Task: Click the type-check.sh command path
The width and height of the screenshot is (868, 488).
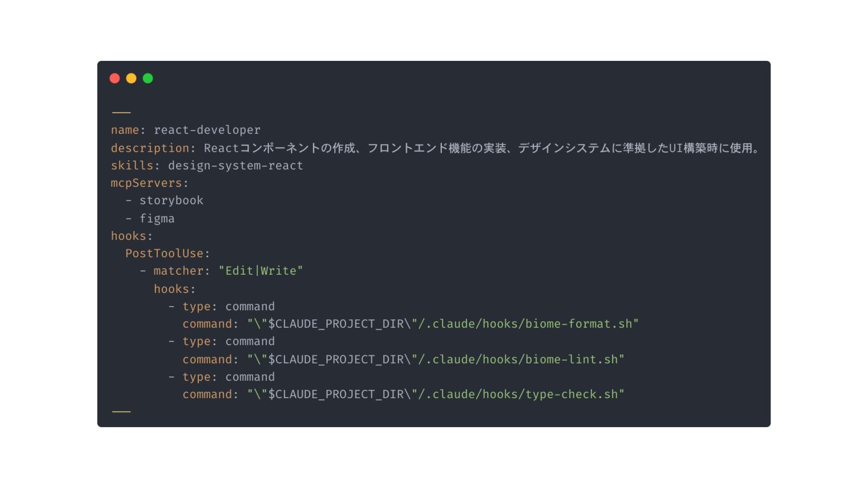Action: coord(435,395)
